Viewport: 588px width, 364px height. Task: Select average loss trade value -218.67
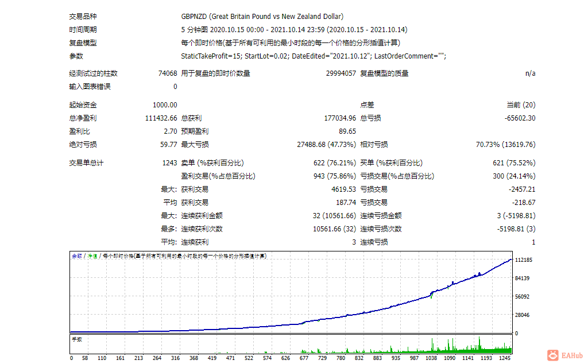[x=524, y=203]
